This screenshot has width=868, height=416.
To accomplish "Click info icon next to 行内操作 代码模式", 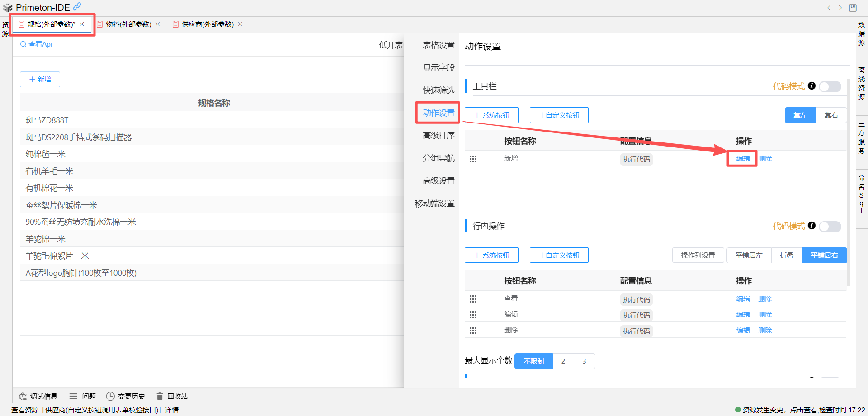I will (811, 226).
